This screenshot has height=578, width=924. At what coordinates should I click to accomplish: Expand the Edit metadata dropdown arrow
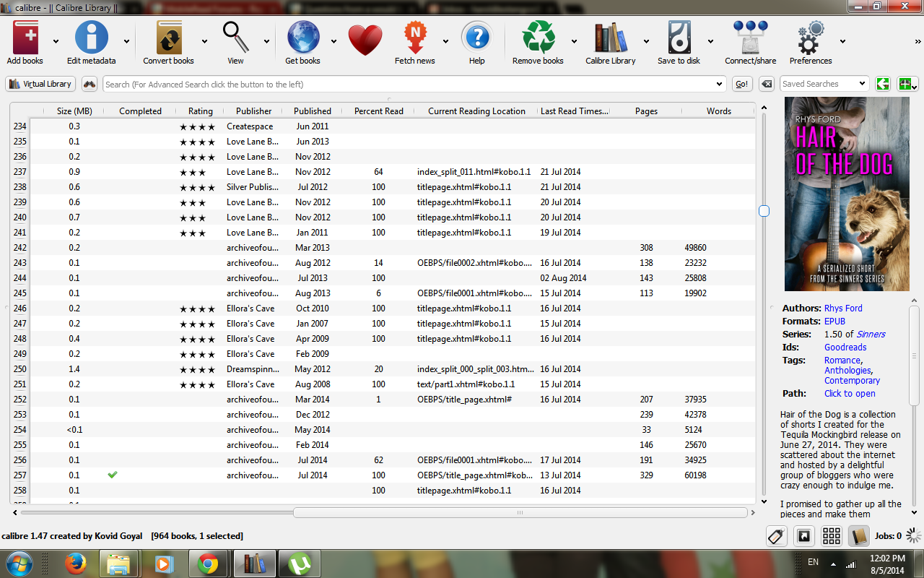point(127,41)
